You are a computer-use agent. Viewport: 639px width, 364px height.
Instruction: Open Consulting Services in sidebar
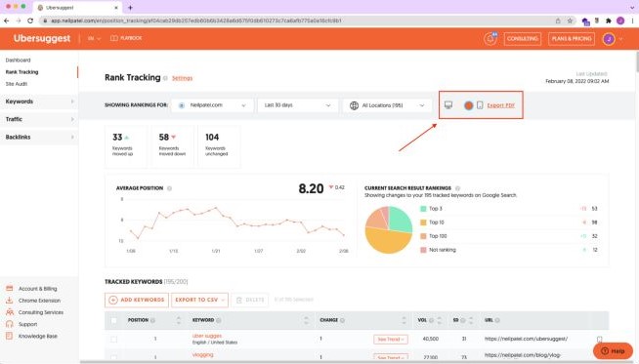coord(41,312)
